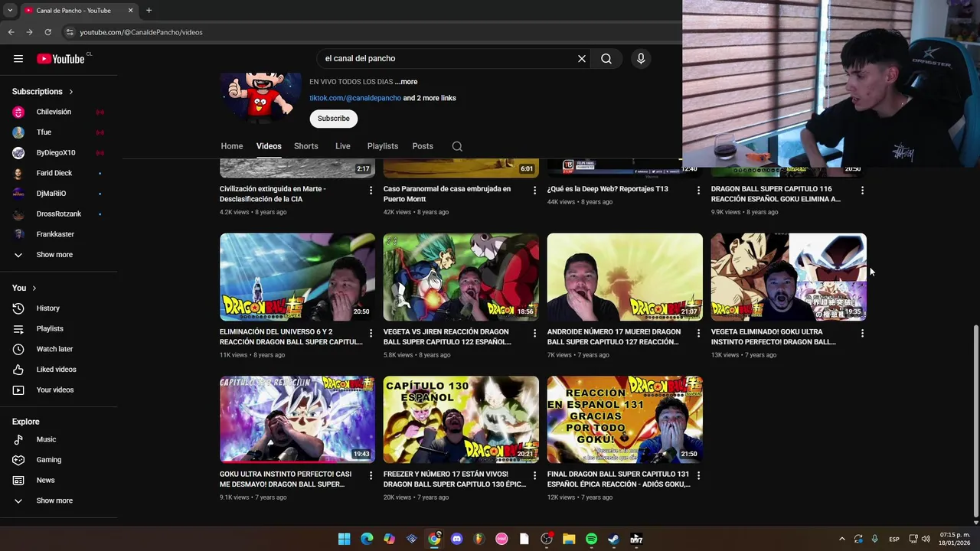Open options for Civilización extinguida en Marte video
The image size is (980, 551).
pos(371,190)
